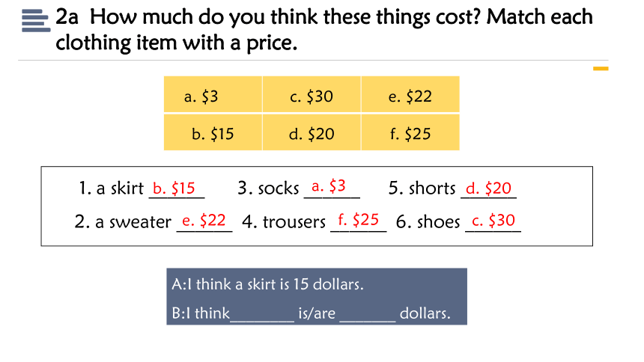The height and width of the screenshot is (362, 644).
Task: Click the '6. shoes' item label
Action: point(428,222)
